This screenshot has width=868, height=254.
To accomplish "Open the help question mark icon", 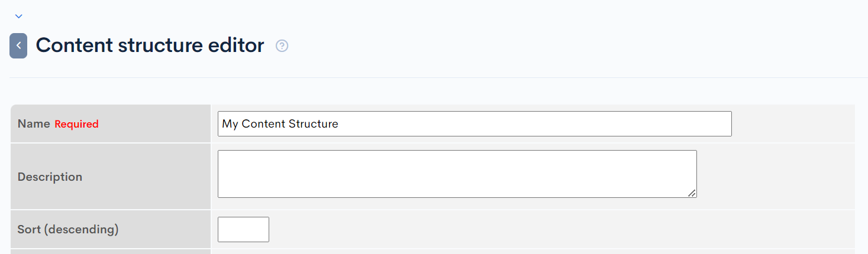I will (x=282, y=45).
